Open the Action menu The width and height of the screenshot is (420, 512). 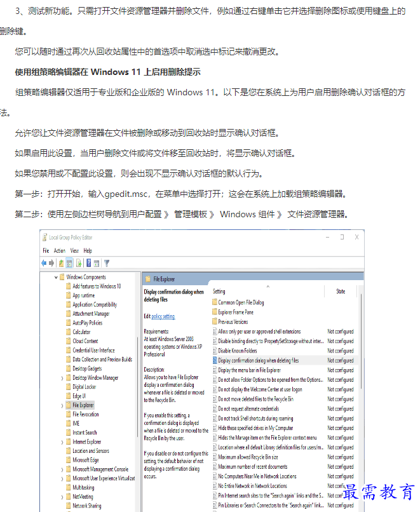coord(60,250)
